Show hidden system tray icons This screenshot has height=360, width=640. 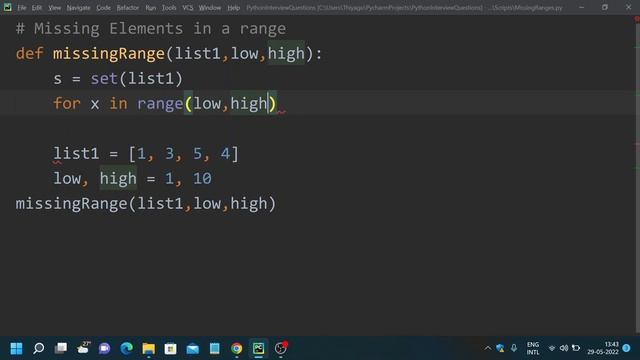pos(488,348)
